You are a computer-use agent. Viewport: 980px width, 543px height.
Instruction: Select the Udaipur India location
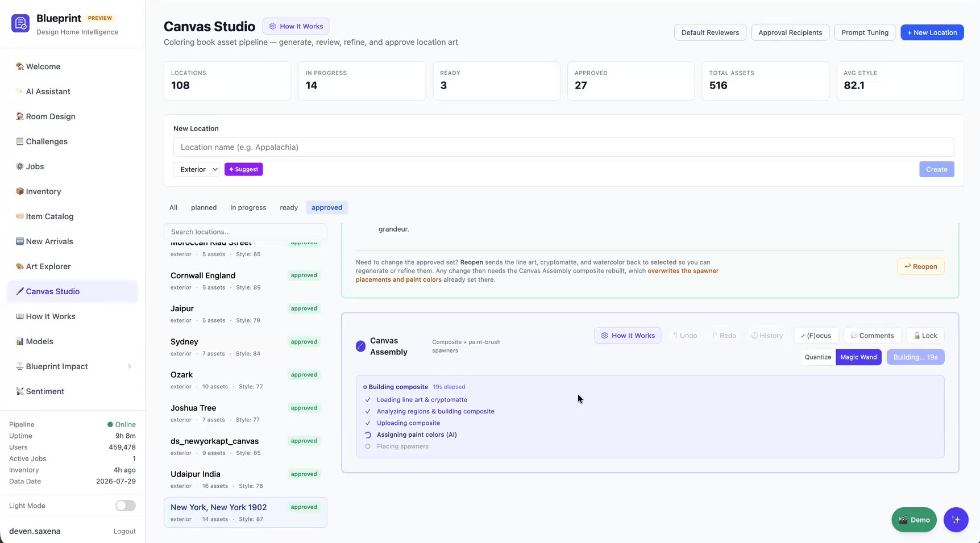point(245,479)
